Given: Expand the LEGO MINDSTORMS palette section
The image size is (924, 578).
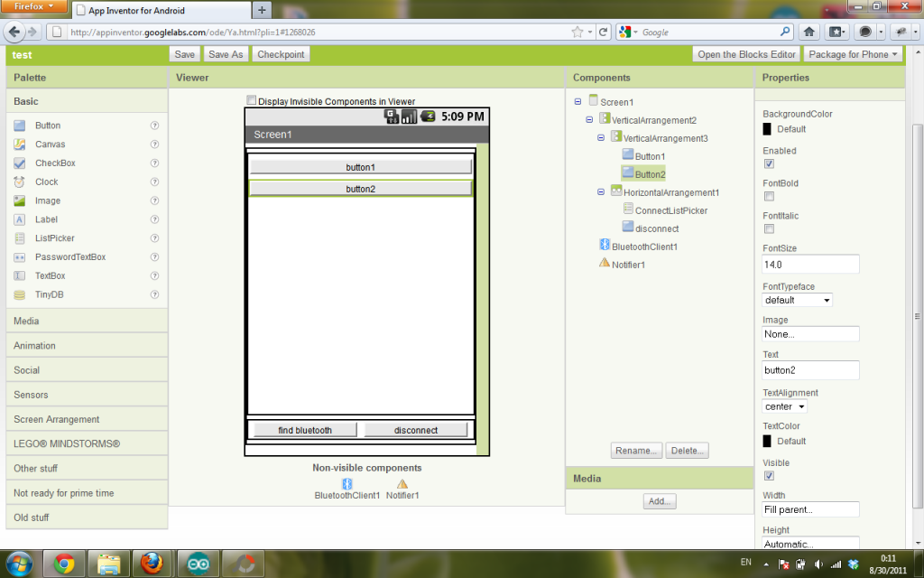Looking at the screenshot, I should [88, 443].
